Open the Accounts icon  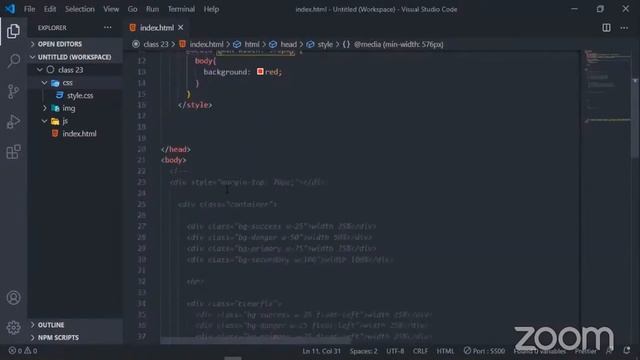[13, 298]
